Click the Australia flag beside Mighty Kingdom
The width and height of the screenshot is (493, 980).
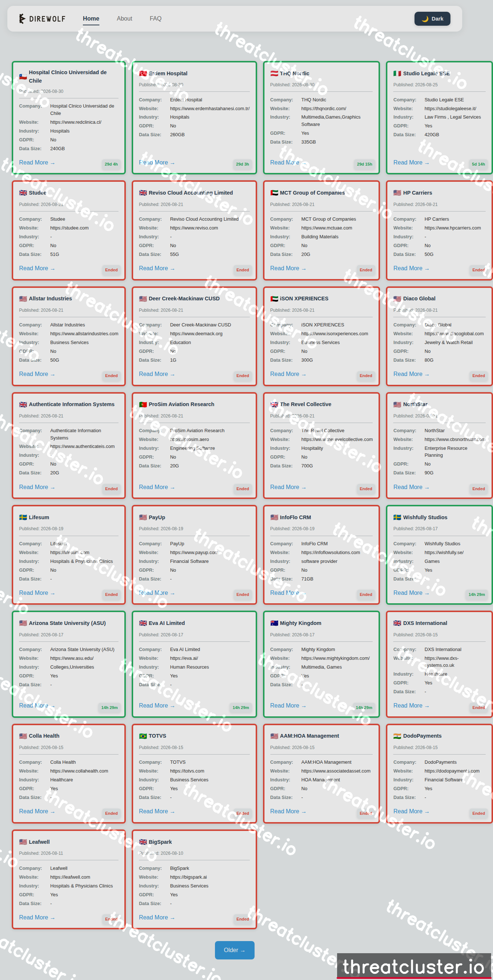[x=274, y=623]
